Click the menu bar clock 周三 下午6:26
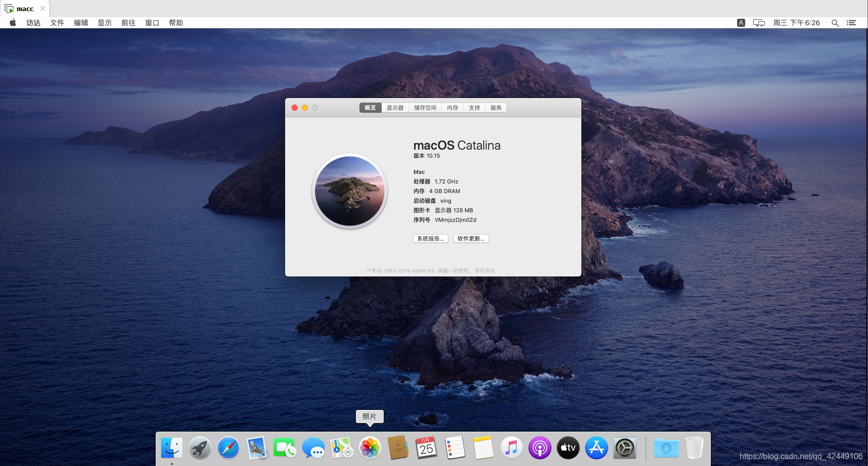 (797, 23)
